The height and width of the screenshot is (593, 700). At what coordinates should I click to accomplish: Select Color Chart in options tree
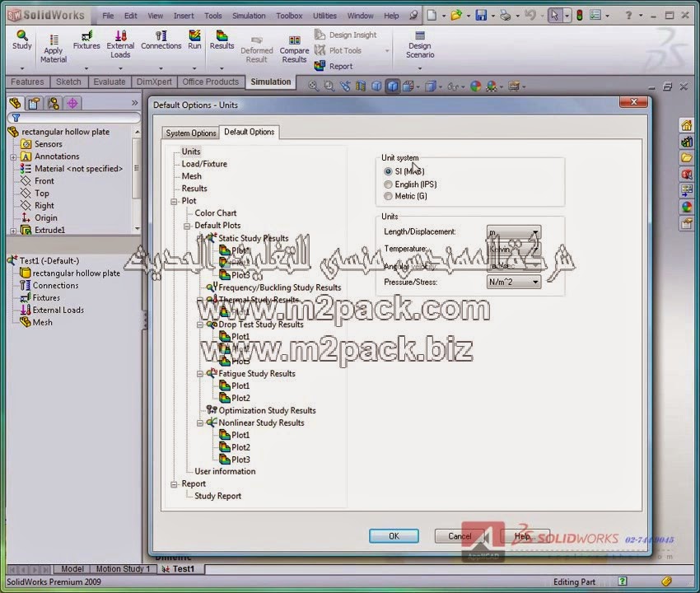coord(215,213)
